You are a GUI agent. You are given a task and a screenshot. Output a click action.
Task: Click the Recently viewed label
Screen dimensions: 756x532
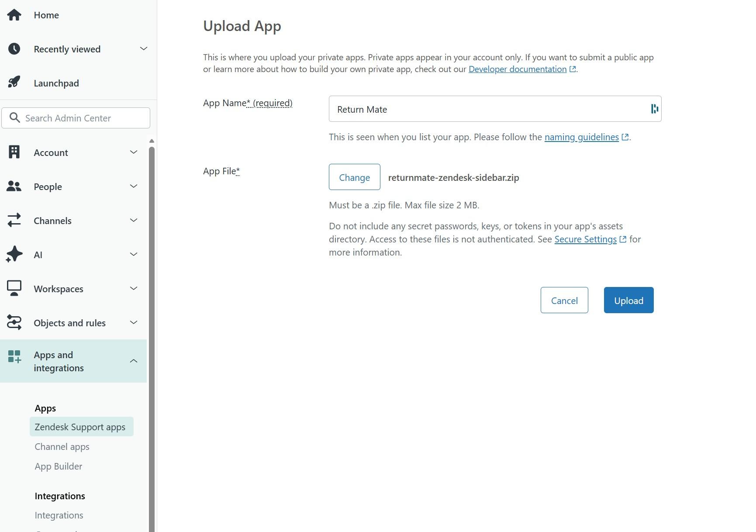pyautogui.click(x=67, y=49)
